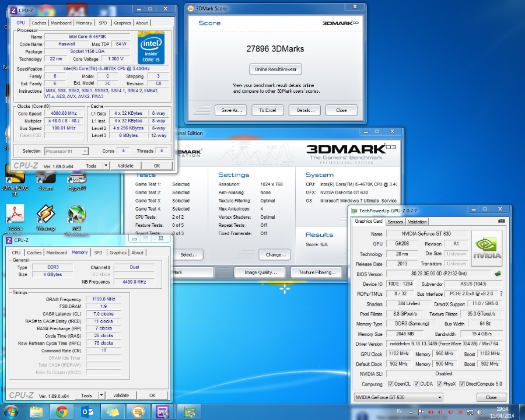This screenshot has height=420, width=525.
Task: Select the HyperPI desktop icon
Action: click(x=76, y=181)
